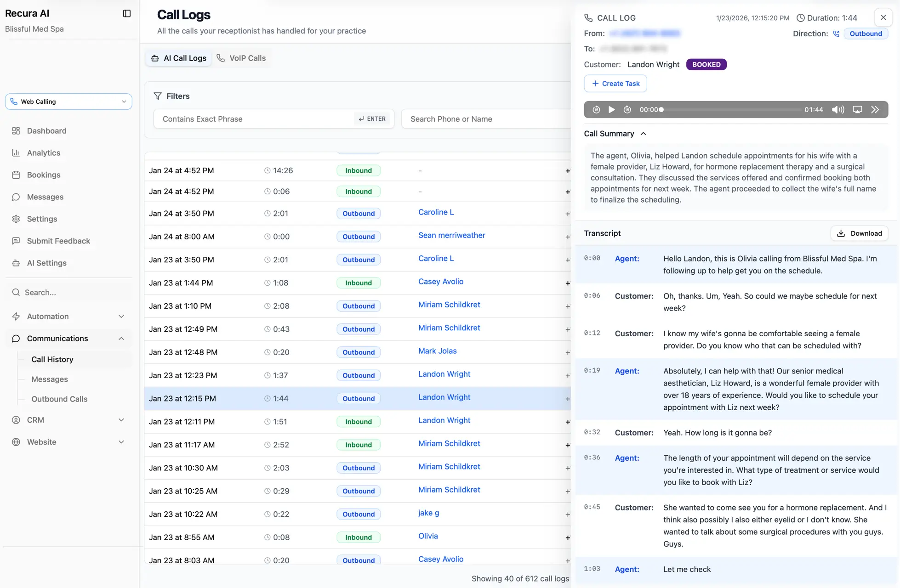Open the Web Calling dropdown
900x588 pixels.
point(68,102)
